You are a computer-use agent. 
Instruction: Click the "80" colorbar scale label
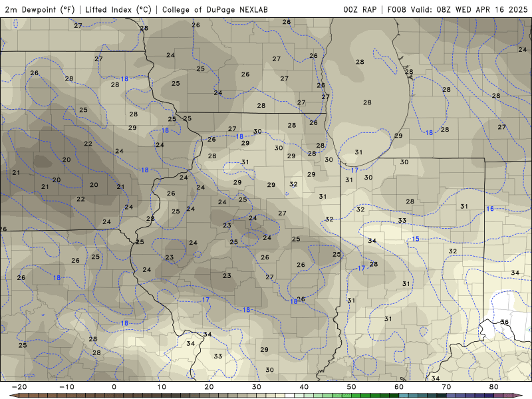click(x=494, y=387)
